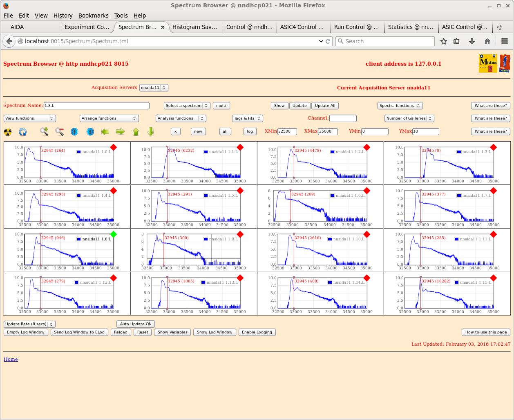514x420 pixels.
Task: Click the zoom in magnifier icon
Action: [44, 131]
